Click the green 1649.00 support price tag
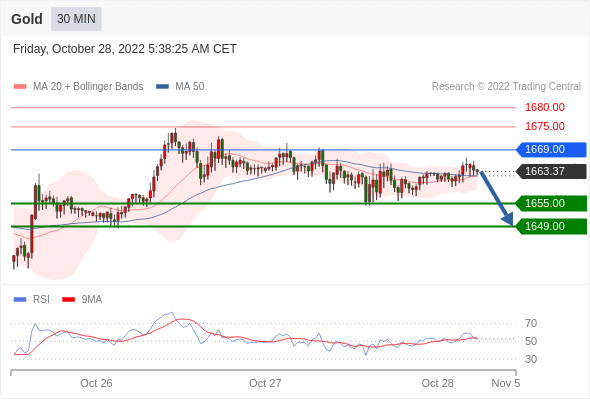The width and height of the screenshot is (590, 400). click(551, 226)
